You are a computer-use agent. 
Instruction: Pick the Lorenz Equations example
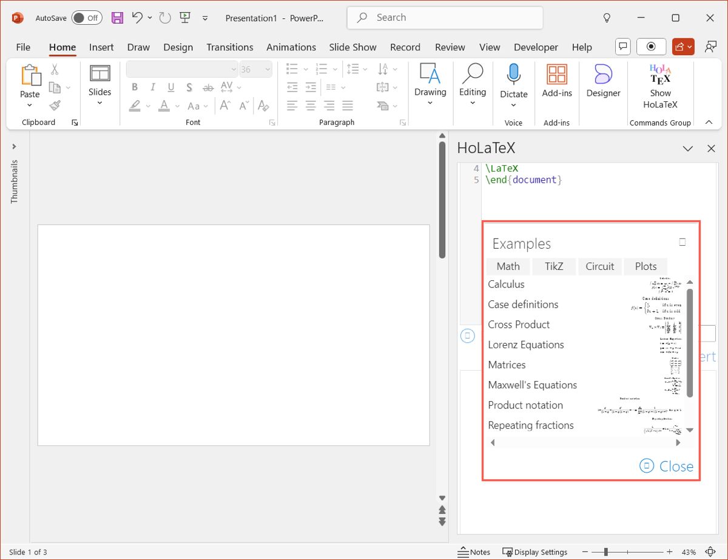(x=526, y=345)
